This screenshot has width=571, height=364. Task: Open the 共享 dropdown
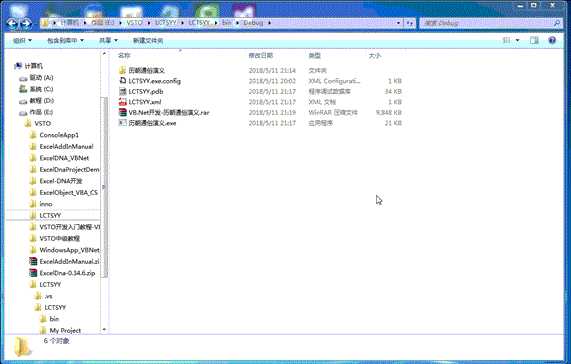click(108, 40)
